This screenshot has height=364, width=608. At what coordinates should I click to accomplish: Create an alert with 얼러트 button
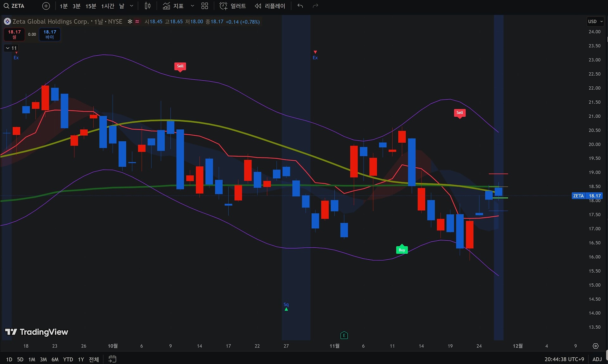point(233,6)
